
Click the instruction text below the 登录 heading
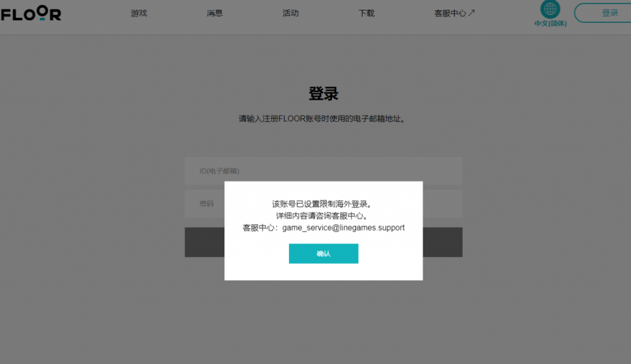tap(324, 118)
